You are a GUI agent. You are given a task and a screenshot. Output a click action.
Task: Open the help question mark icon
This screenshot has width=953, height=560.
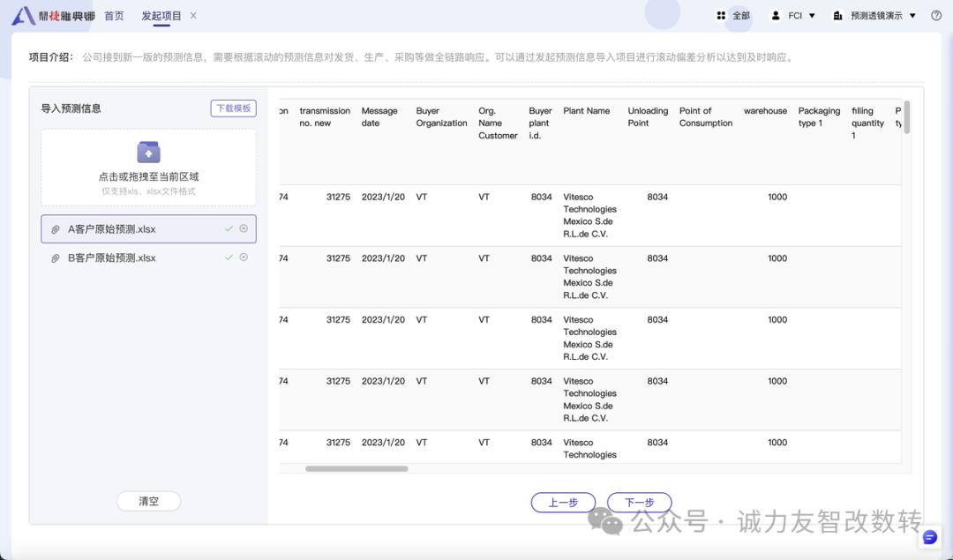point(936,16)
